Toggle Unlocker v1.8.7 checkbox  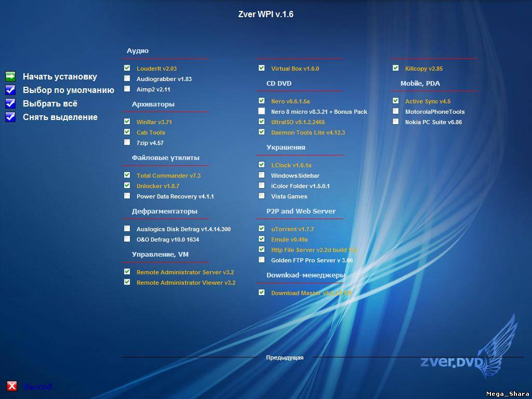127,185
